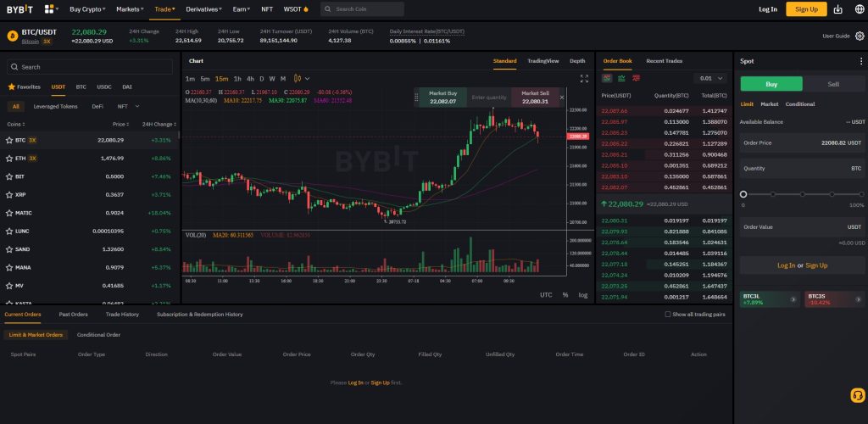Select the 4h chart interval
The width and height of the screenshot is (868, 424).
[x=251, y=79]
